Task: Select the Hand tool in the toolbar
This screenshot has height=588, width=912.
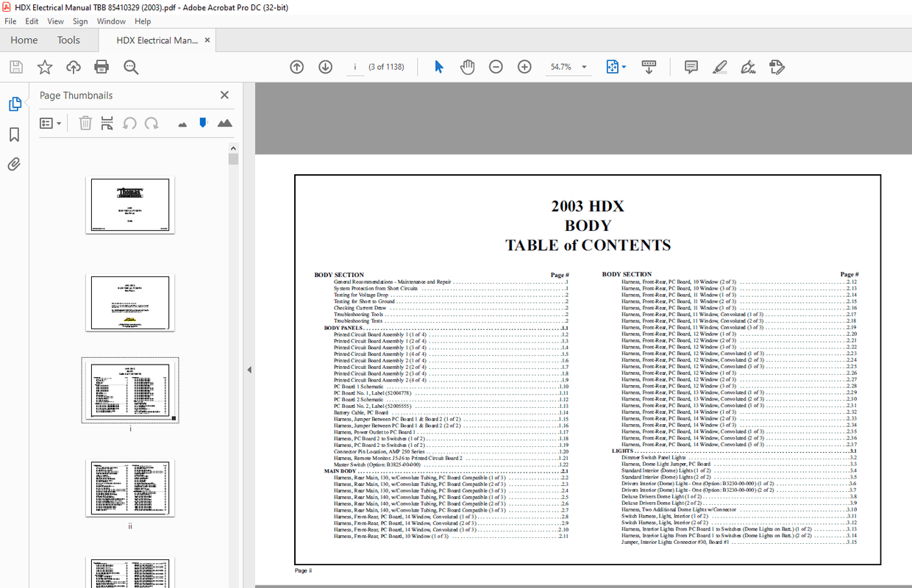Action: (466, 66)
